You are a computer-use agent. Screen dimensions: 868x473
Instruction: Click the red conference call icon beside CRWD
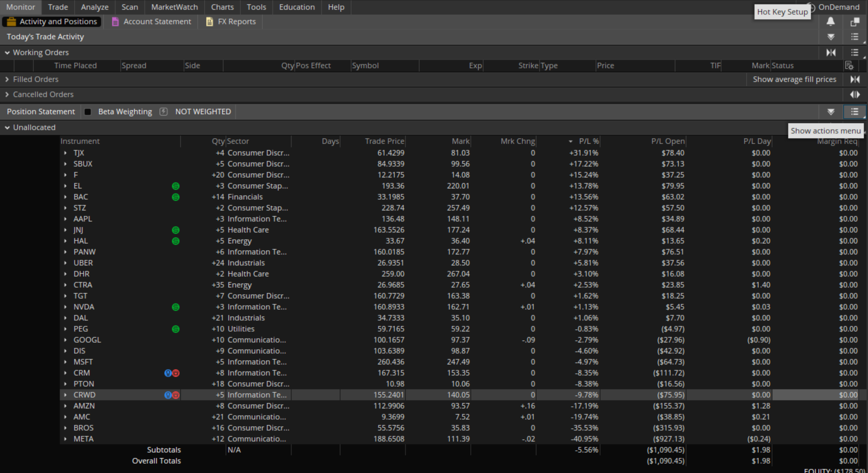(x=176, y=395)
